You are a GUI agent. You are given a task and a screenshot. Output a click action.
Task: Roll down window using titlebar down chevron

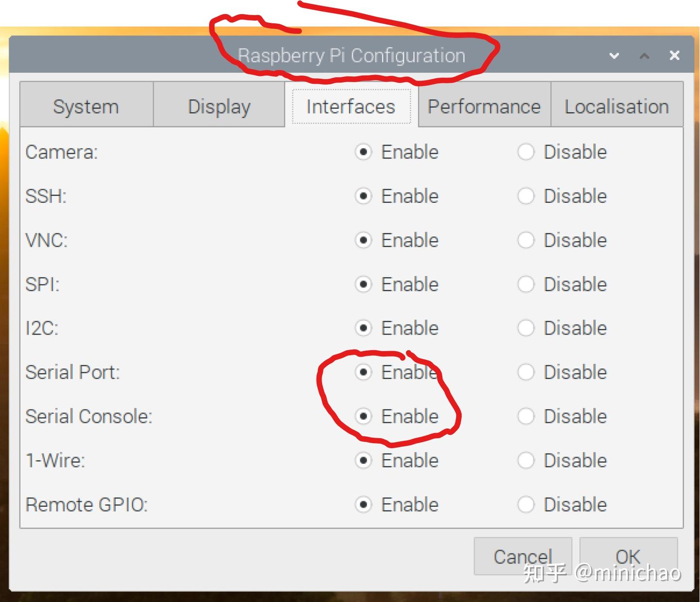click(x=614, y=56)
